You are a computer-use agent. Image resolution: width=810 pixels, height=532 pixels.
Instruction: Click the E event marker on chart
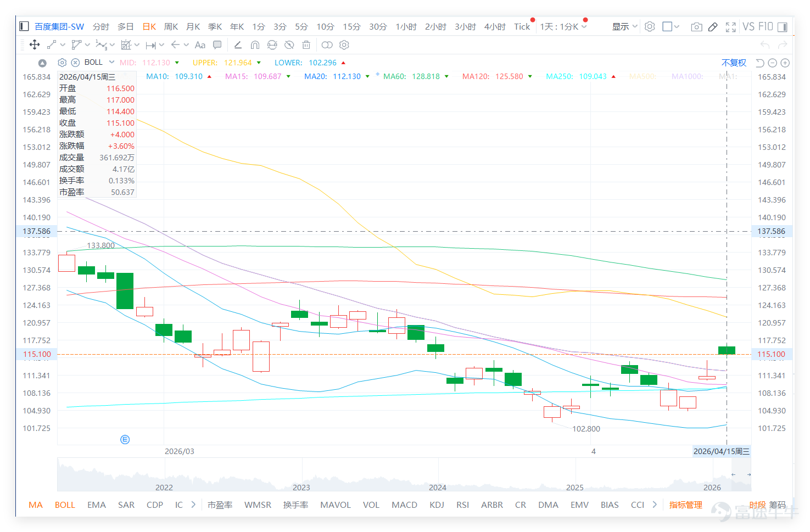click(125, 439)
